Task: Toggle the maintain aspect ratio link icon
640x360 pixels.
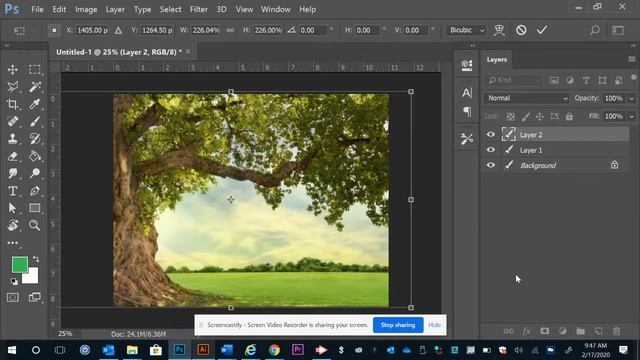Action: point(231,30)
